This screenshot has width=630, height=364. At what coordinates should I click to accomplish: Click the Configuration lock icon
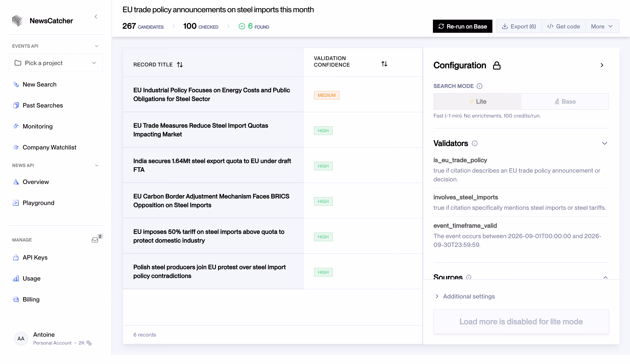click(497, 65)
